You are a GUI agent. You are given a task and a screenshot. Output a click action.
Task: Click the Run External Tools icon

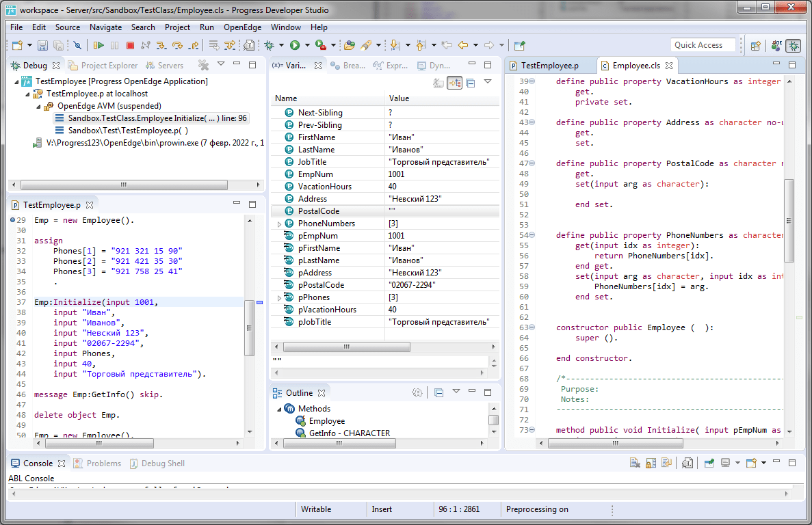point(321,46)
